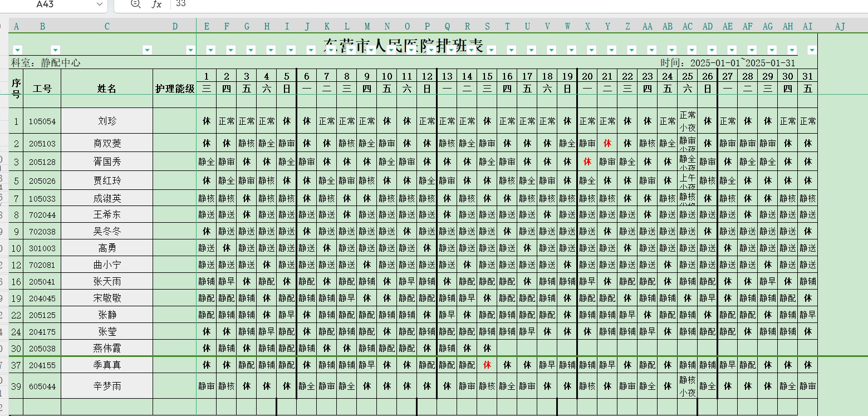Open the filter dropdown in column AB
This screenshot has width=868, height=416.
tap(671, 50)
